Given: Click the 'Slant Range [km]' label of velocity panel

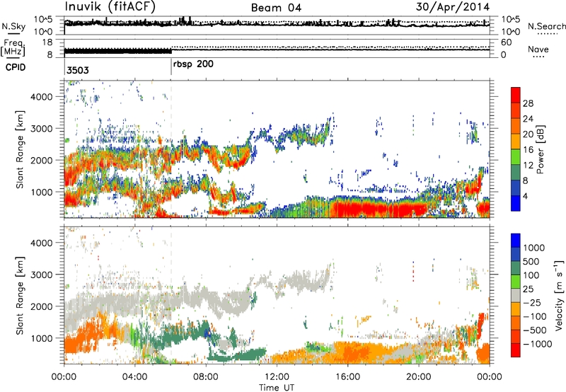Looking at the screenshot, I should coord(20,296).
